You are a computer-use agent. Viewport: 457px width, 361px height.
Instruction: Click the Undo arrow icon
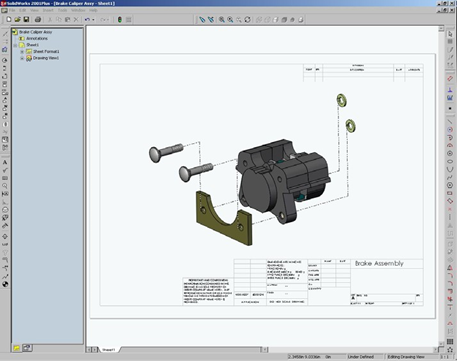[87, 20]
